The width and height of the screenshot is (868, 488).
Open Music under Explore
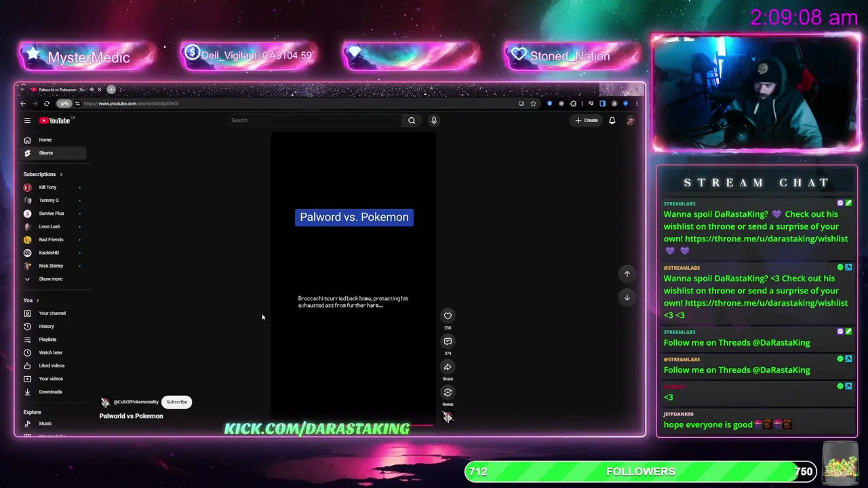(x=53, y=424)
